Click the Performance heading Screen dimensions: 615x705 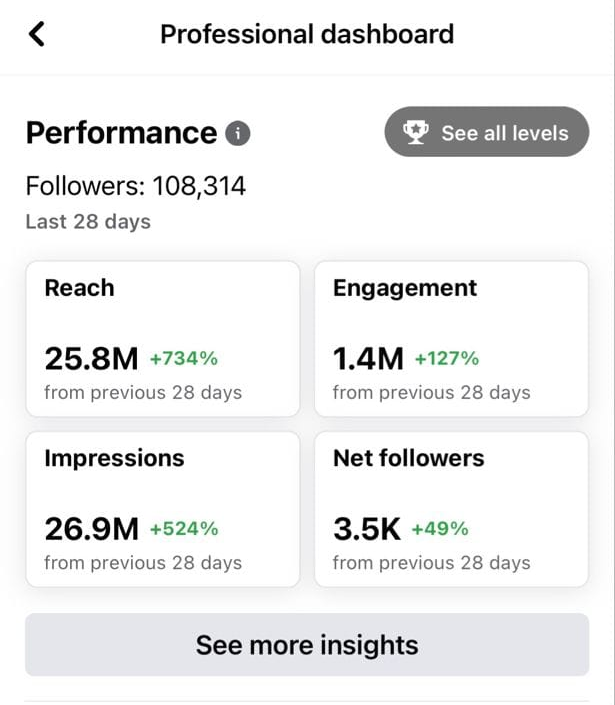121,133
